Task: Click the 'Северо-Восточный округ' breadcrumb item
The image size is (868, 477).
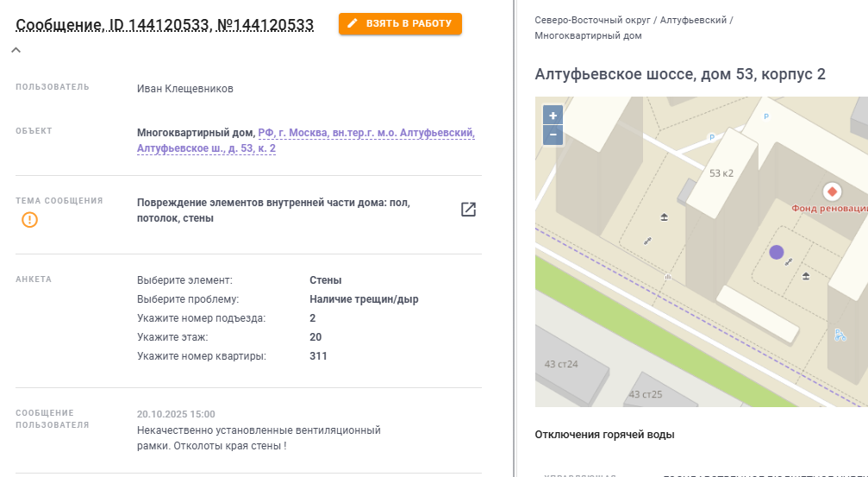Action: tap(593, 19)
